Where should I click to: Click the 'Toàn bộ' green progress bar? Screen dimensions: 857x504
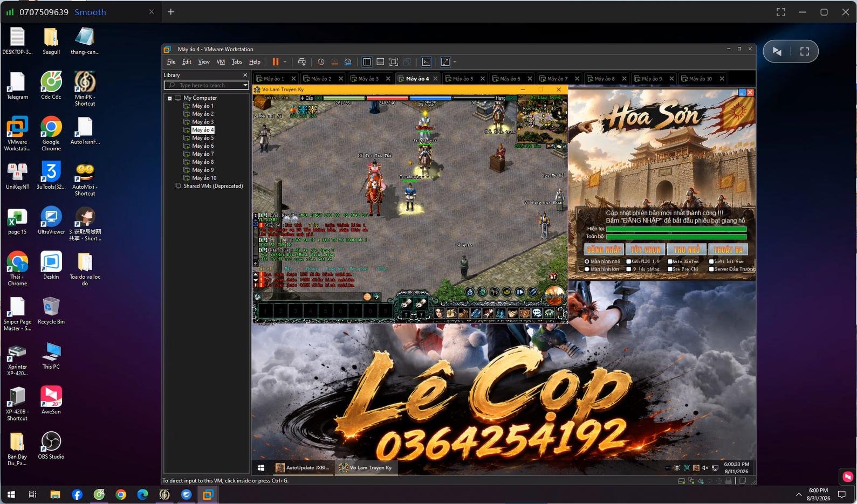[676, 237]
